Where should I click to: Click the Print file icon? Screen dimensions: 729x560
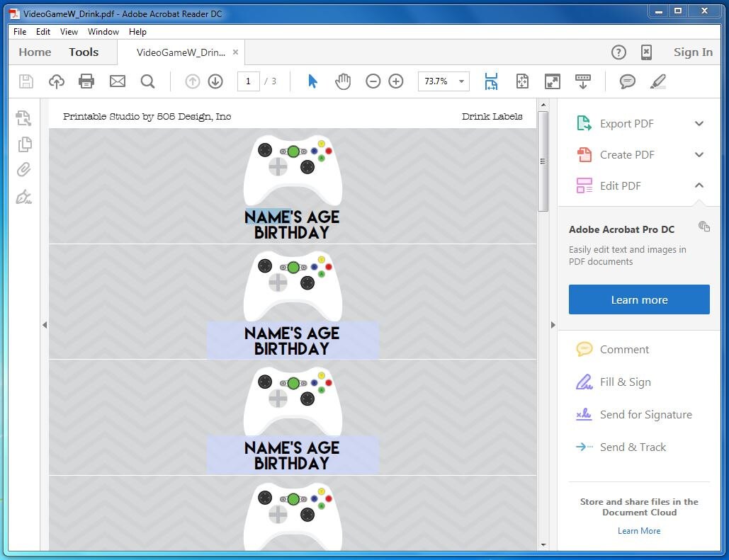pos(86,81)
